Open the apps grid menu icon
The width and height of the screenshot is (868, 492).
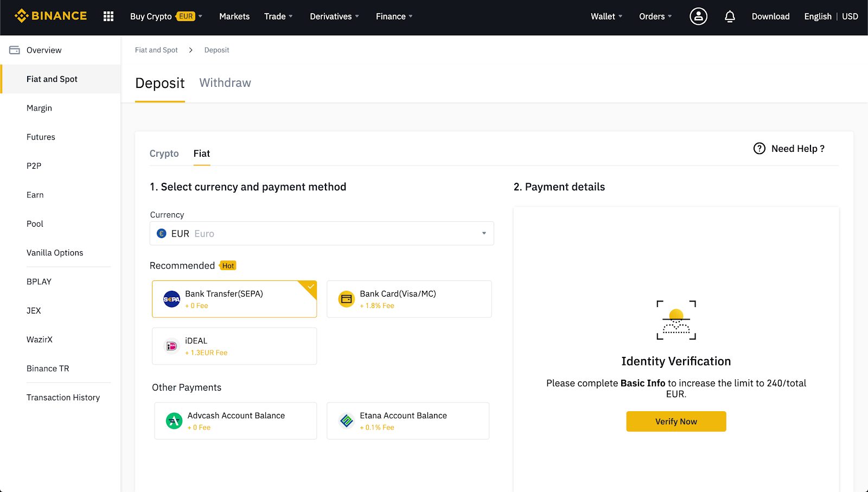tap(108, 16)
